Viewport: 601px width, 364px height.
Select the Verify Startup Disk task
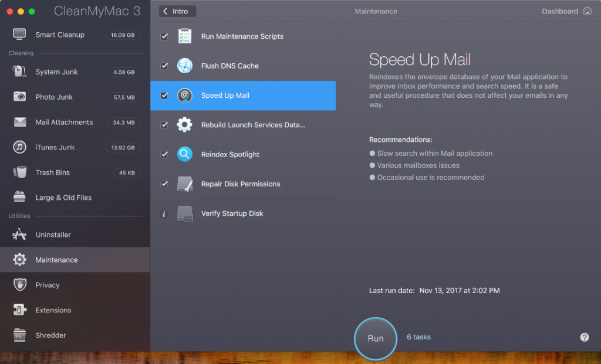tap(232, 213)
